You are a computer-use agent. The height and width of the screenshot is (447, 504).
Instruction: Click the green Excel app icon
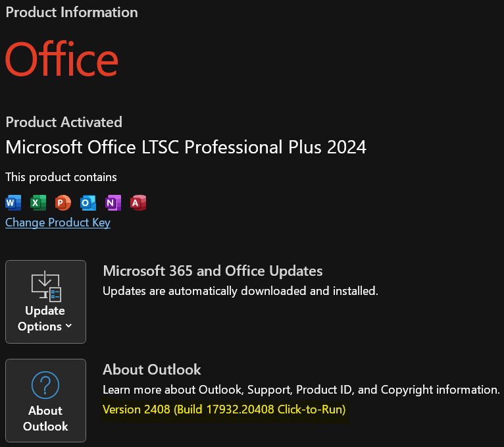(x=38, y=203)
